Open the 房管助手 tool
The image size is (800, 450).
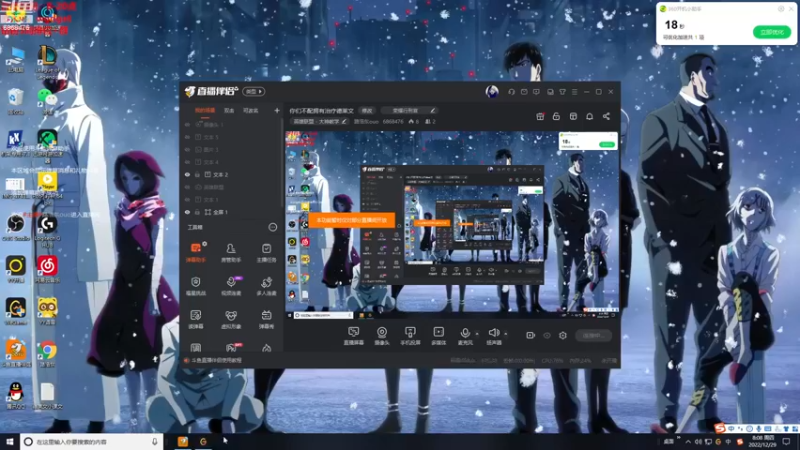[x=231, y=252]
